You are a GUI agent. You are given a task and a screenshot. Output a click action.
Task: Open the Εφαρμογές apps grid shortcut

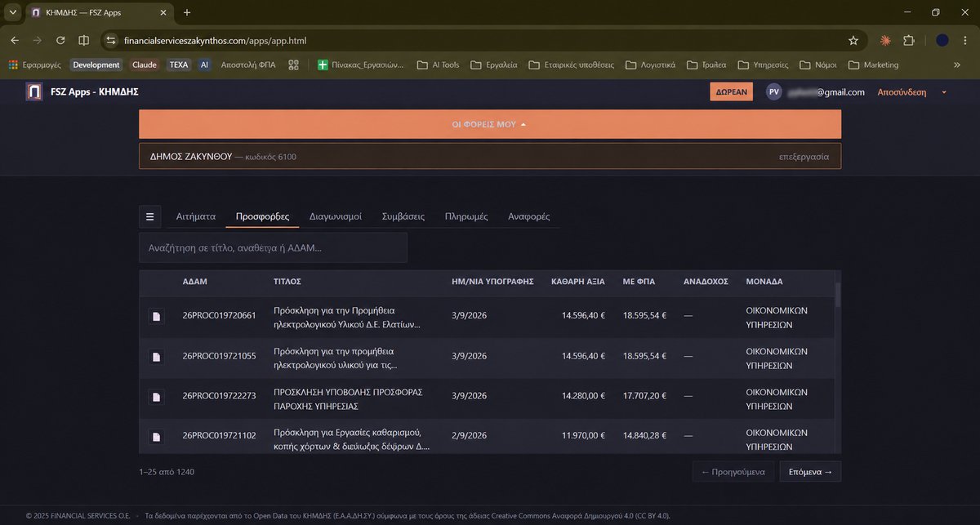pyautogui.click(x=35, y=65)
